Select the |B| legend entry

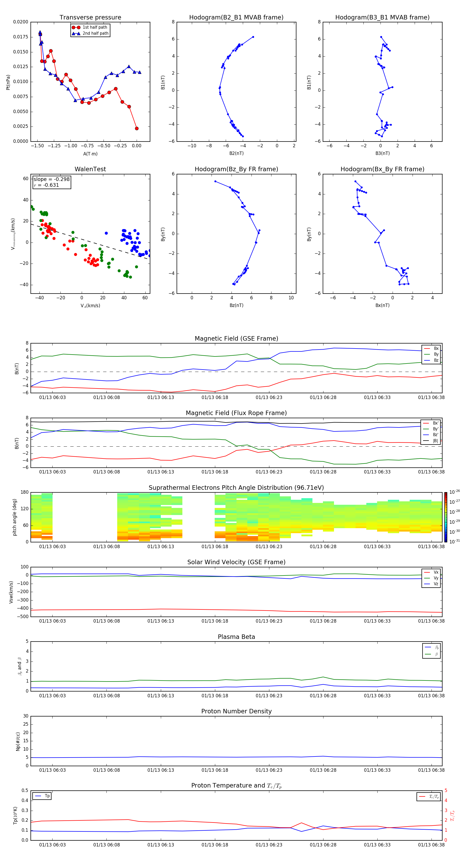click(x=431, y=441)
